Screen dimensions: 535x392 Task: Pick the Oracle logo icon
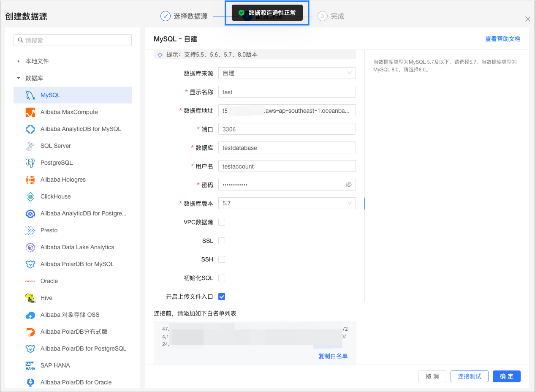pos(30,281)
